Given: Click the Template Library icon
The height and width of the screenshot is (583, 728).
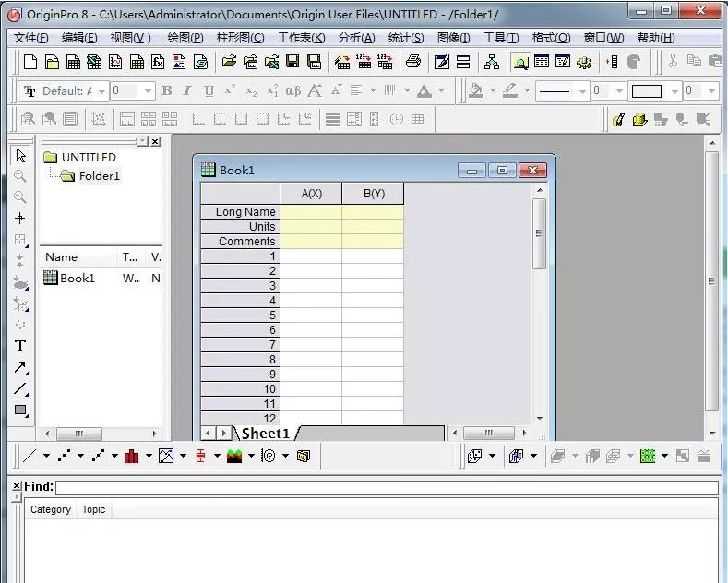Looking at the screenshot, I should [x=304, y=456].
